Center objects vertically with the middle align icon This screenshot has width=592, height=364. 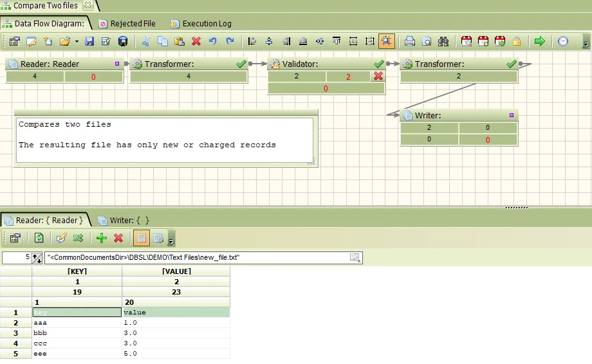[320, 41]
